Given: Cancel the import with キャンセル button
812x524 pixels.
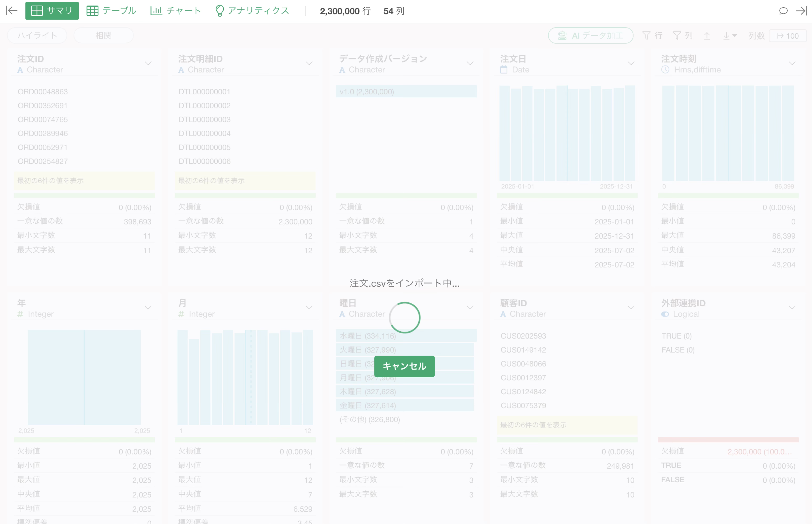Looking at the screenshot, I should pos(404,366).
